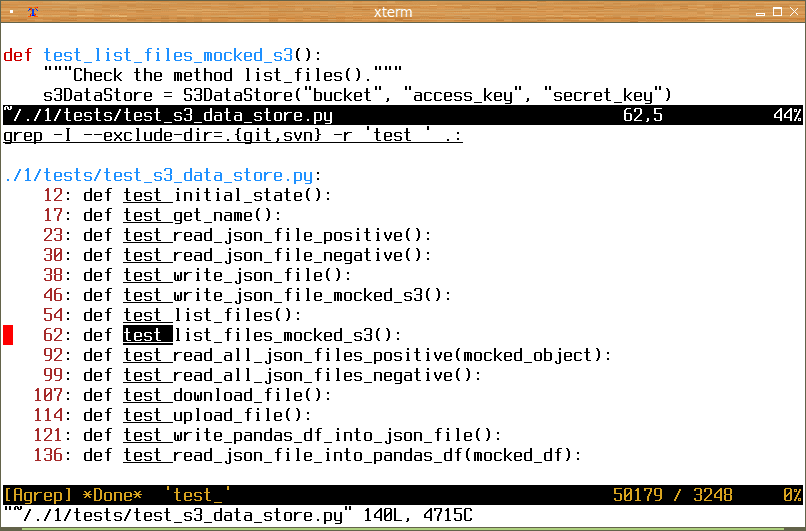Select result line 38 test_write_json_file
806x531 pixels.
[x=197, y=276]
